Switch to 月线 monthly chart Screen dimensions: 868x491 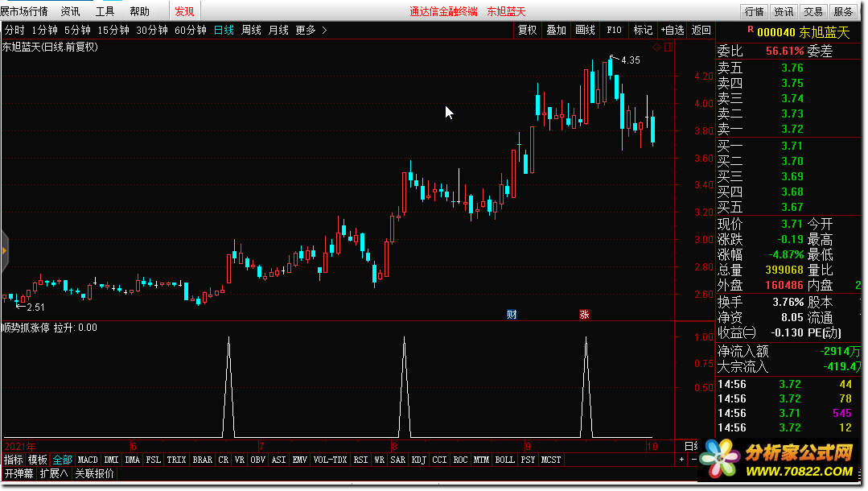(278, 30)
